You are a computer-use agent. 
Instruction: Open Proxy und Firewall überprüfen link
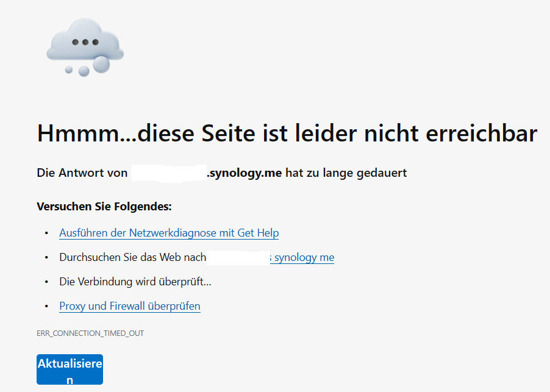pos(130,306)
